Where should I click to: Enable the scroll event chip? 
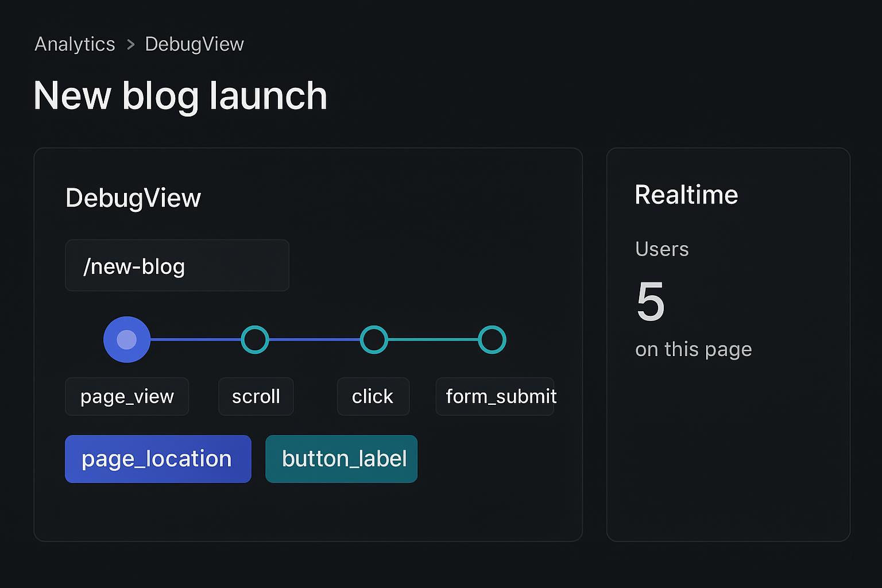[x=256, y=396]
